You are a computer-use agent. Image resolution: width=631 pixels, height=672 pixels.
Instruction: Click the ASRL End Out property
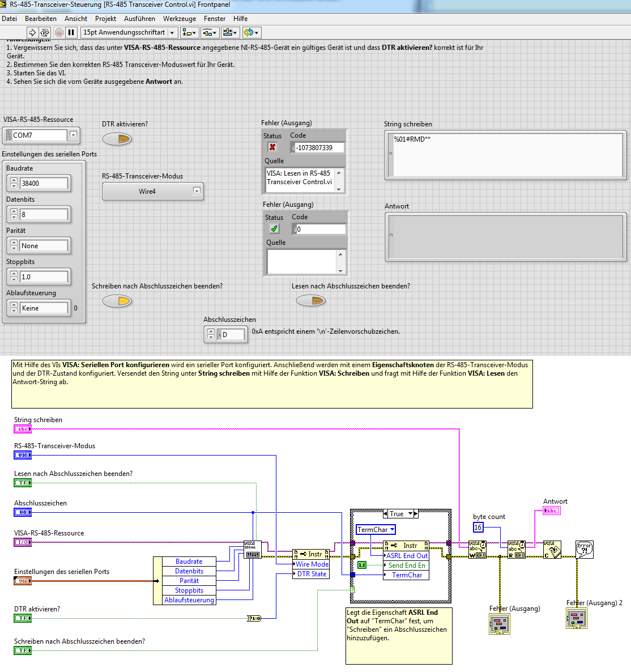coord(406,555)
